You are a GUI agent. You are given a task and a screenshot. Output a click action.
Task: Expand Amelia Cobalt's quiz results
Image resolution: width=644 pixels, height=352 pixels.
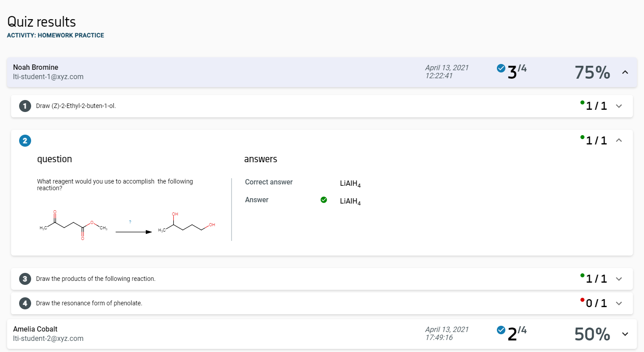tap(625, 334)
